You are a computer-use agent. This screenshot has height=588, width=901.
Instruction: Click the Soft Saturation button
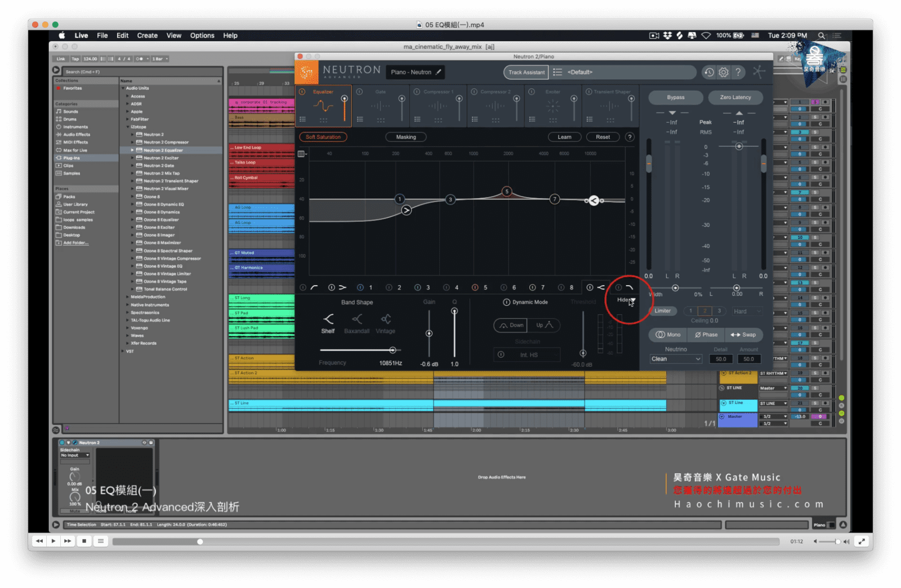[323, 137]
